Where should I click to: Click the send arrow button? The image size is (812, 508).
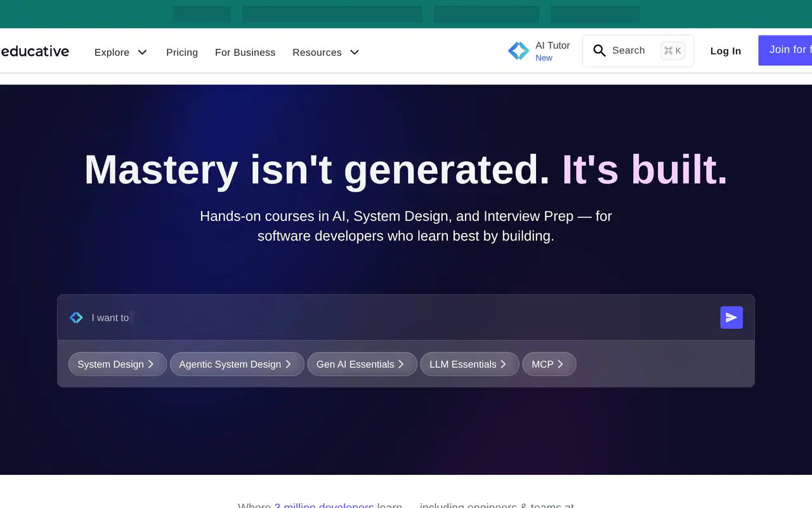click(731, 317)
